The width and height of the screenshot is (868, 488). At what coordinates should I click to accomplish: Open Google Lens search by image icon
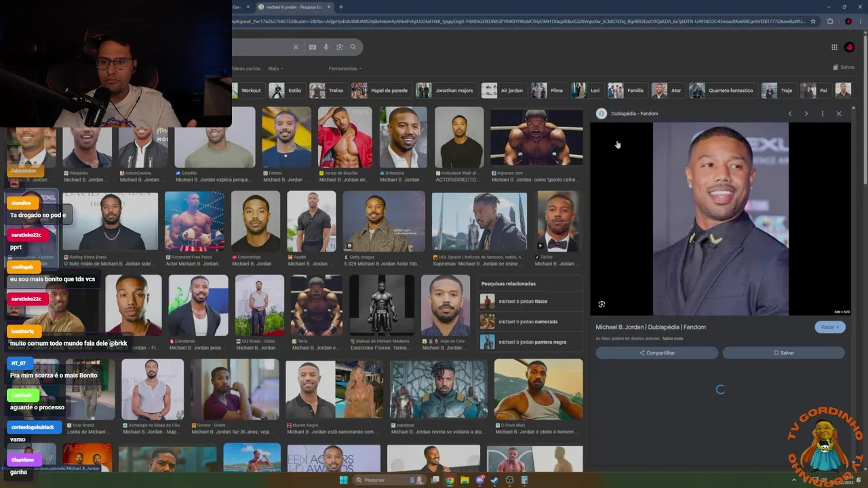pos(340,47)
